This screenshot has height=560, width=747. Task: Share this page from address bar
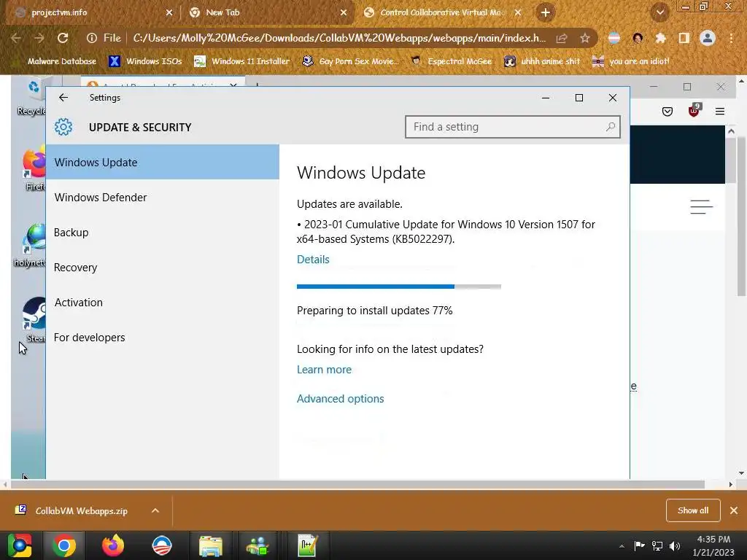tap(562, 38)
